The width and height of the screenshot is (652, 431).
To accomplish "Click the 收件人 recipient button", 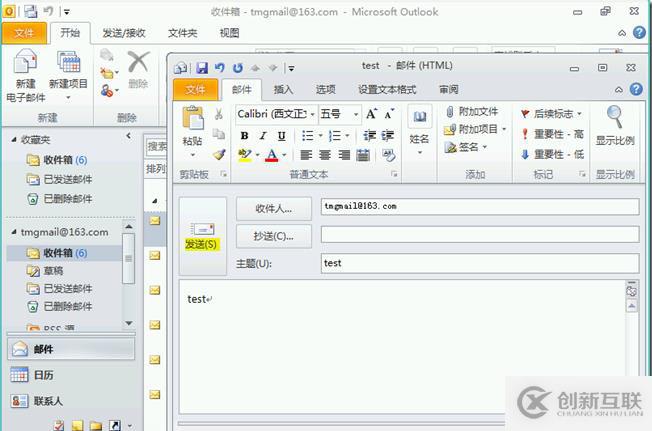I will click(274, 209).
